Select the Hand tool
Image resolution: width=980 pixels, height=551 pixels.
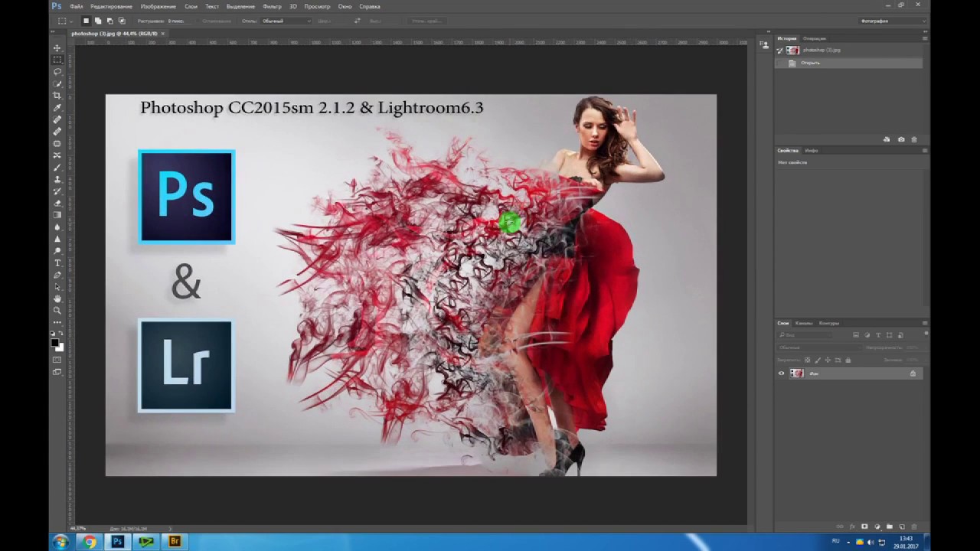pyautogui.click(x=57, y=298)
